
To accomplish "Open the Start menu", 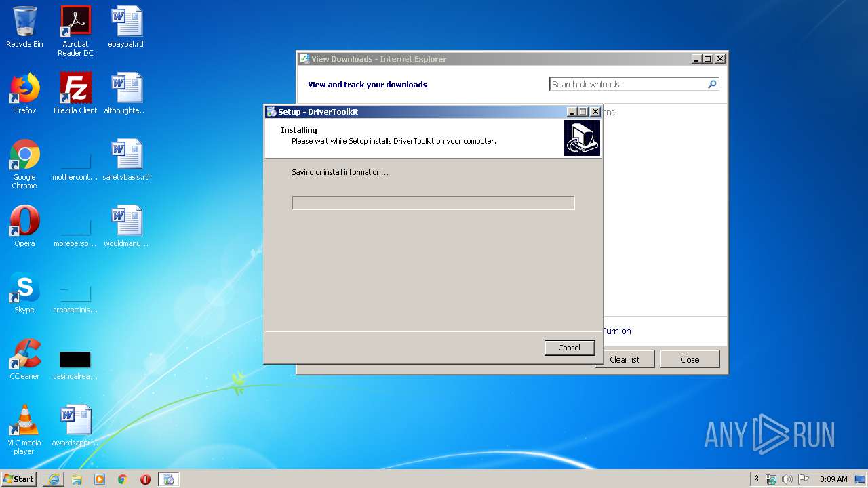I will click(x=19, y=479).
